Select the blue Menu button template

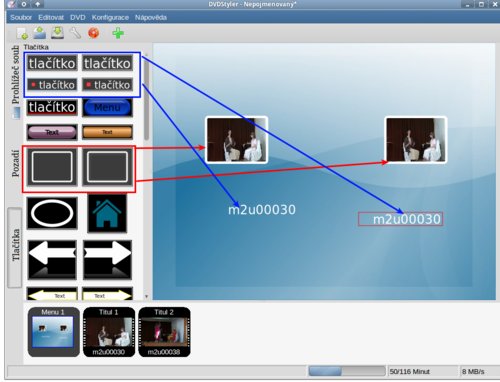tap(107, 107)
